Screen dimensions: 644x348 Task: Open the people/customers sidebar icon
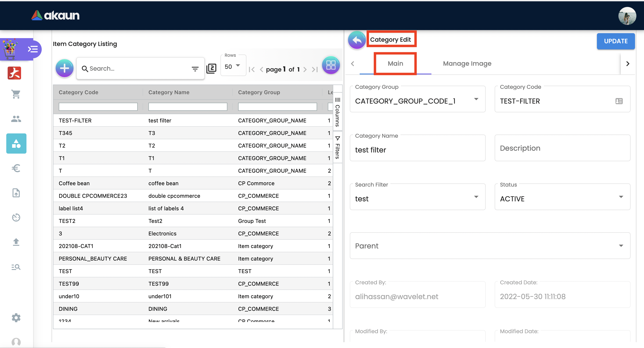coord(16,119)
